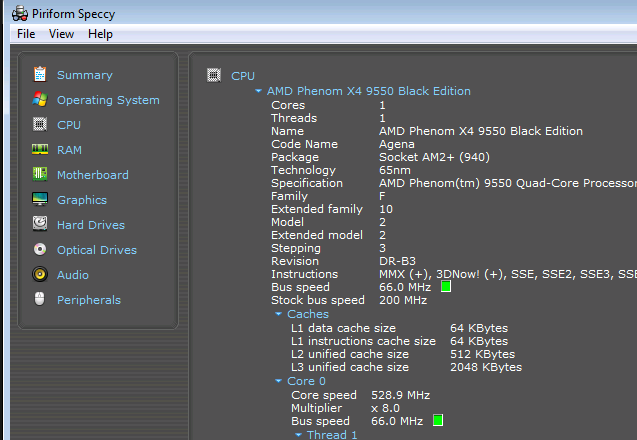Click the Caches heading text

coord(308,314)
